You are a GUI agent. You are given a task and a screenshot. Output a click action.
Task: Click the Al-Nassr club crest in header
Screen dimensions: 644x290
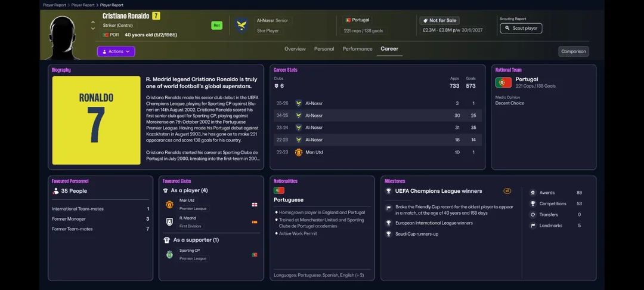(241, 25)
